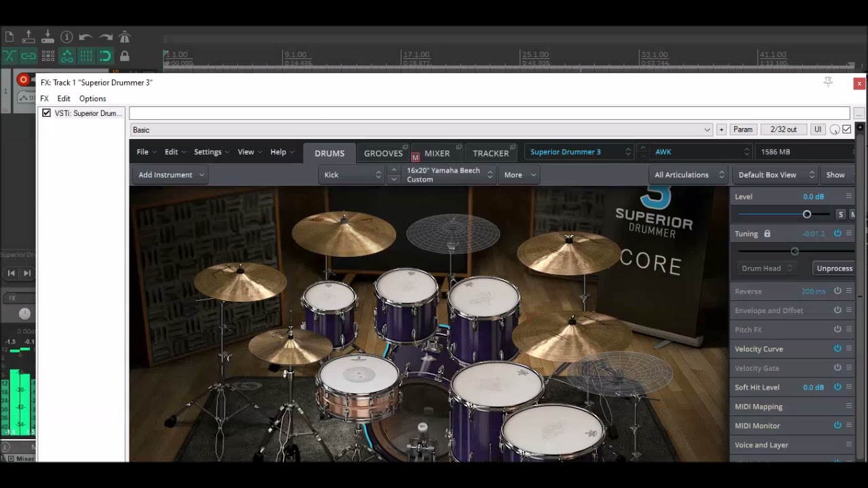
Task: Click the 2/32 out routing button
Action: tap(783, 129)
